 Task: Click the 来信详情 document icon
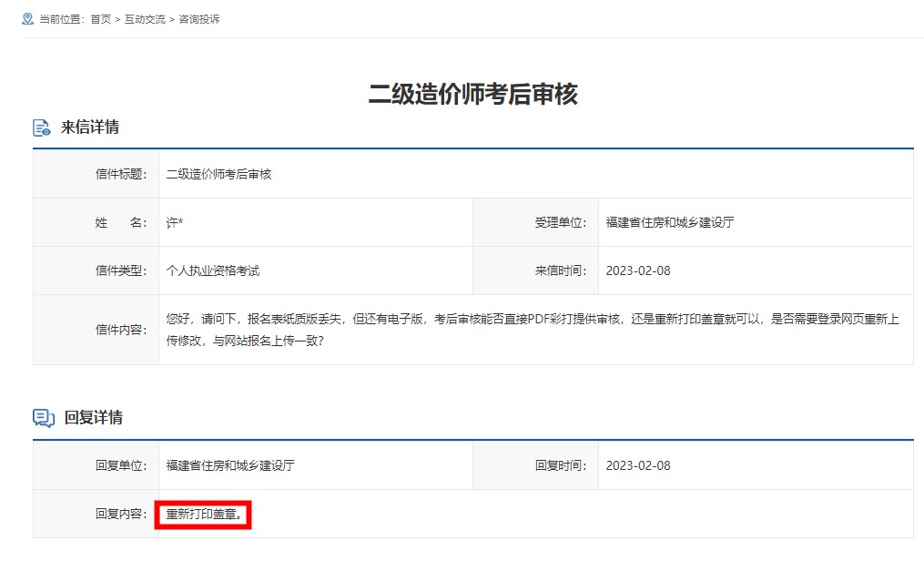click(42, 127)
